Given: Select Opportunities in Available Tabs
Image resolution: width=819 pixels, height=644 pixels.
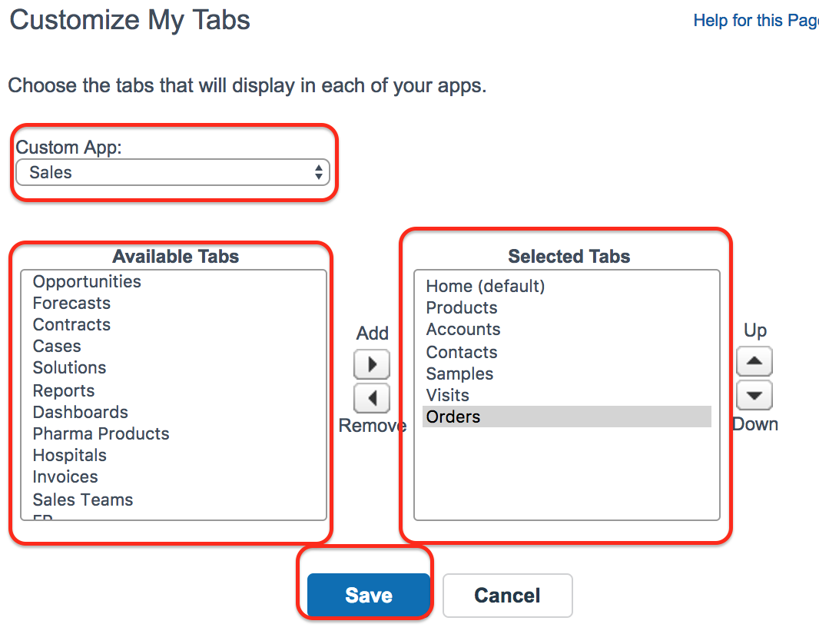Looking at the screenshot, I should point(87,281).
